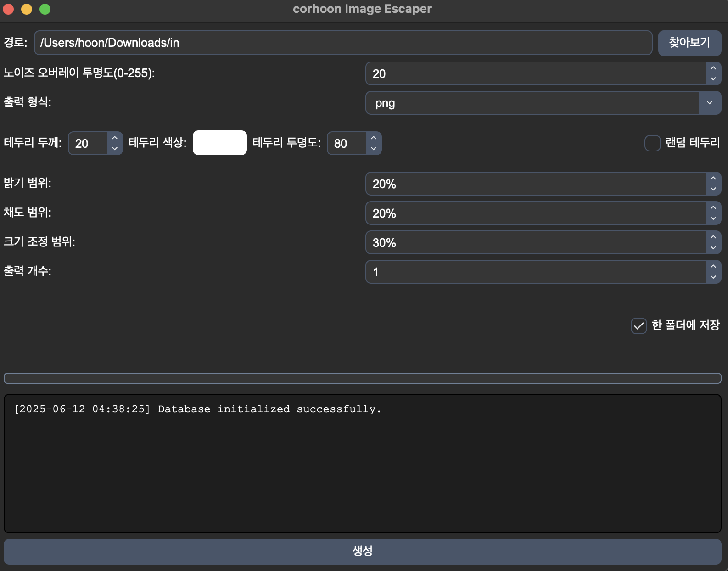Open the 출력 형식 png dropdown
The height and width of the screenshot is (571, 728).
[x=532, y=103]
